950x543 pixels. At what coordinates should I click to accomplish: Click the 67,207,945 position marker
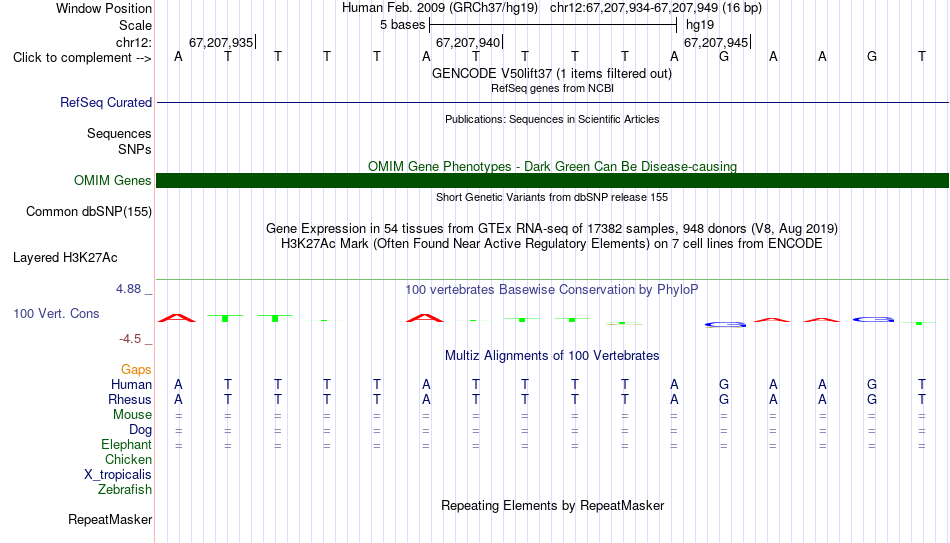click(716, 42)
